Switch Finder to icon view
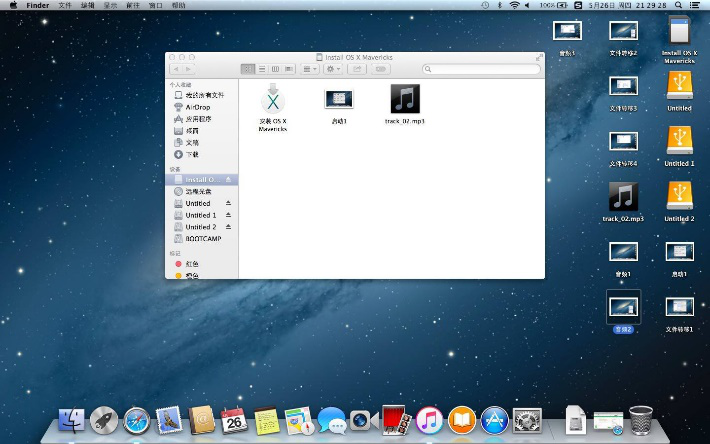The image size is (710, 444). [248, 69]
